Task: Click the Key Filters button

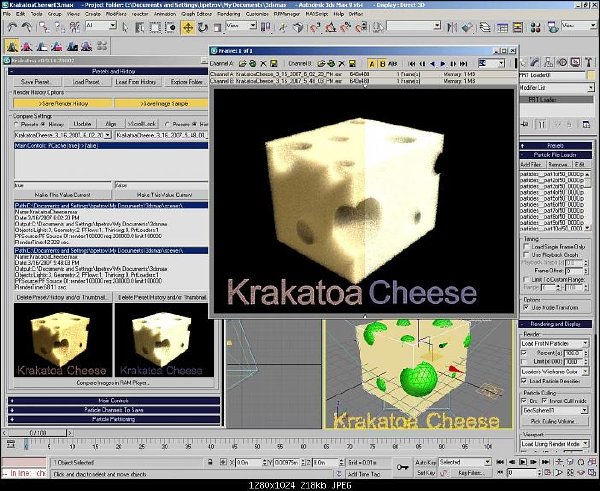Action: click(471, 473)
